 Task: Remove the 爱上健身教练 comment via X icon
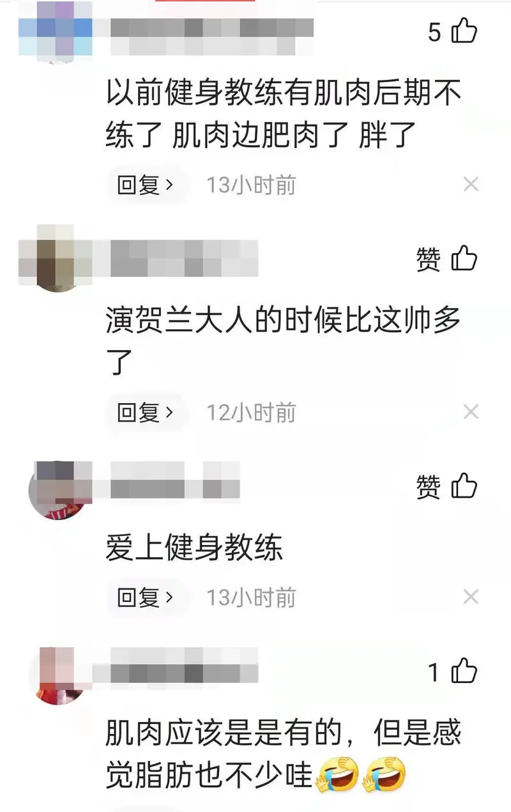[x=471, y=597]
